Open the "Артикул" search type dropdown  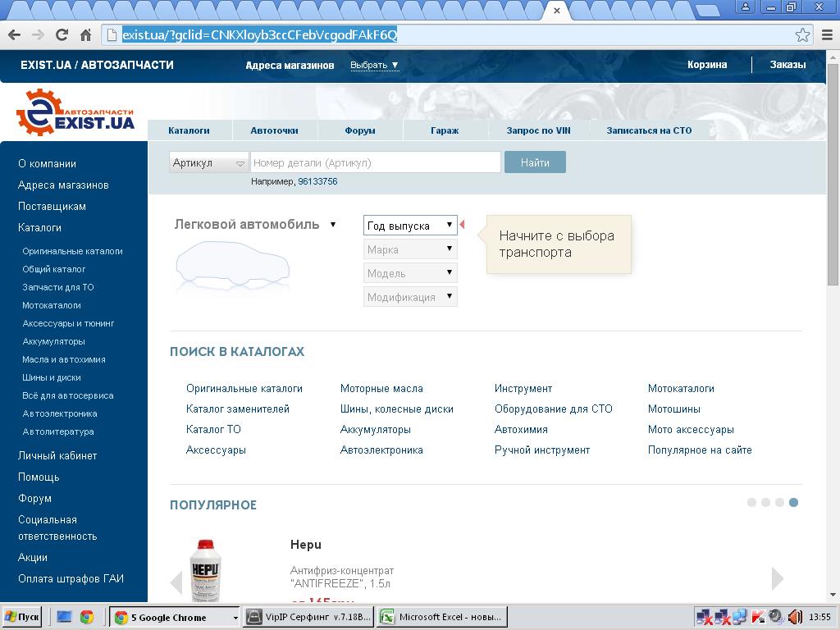click(x=208, y=163)
